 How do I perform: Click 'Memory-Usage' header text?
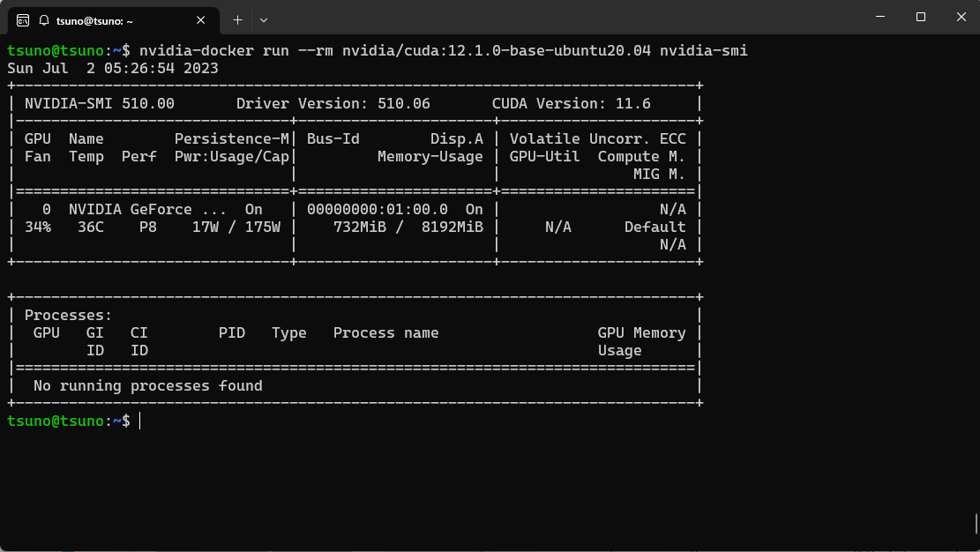pyautogui.click(x=430, y=156)
